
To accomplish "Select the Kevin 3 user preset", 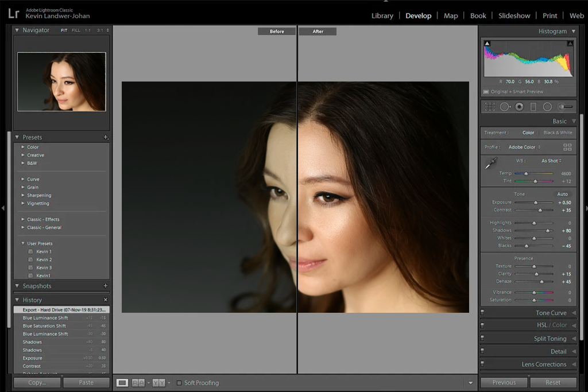I will coord(44,267).
